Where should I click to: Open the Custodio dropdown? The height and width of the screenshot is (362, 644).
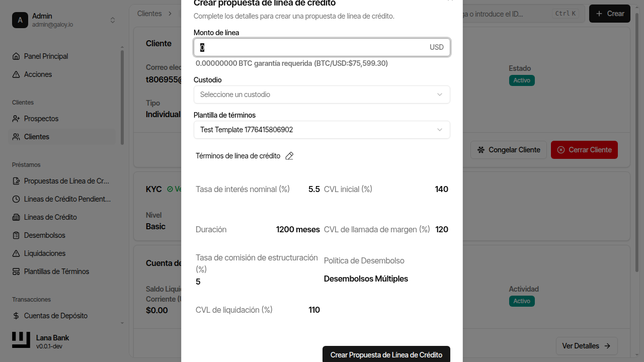[321, 95]
